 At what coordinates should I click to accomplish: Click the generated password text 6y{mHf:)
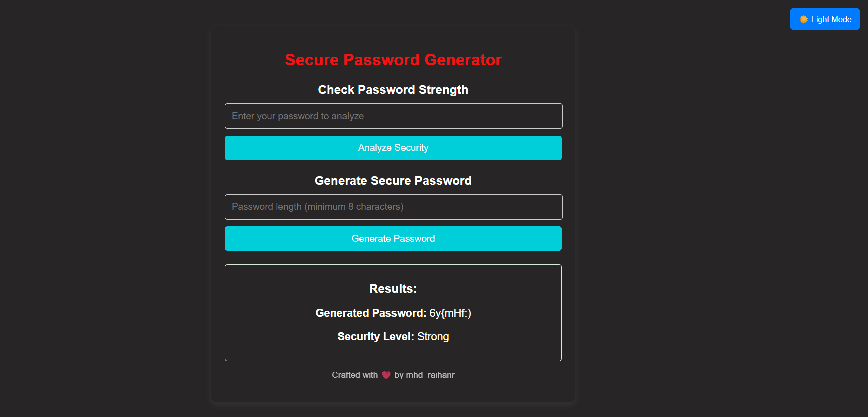(450, 313)
